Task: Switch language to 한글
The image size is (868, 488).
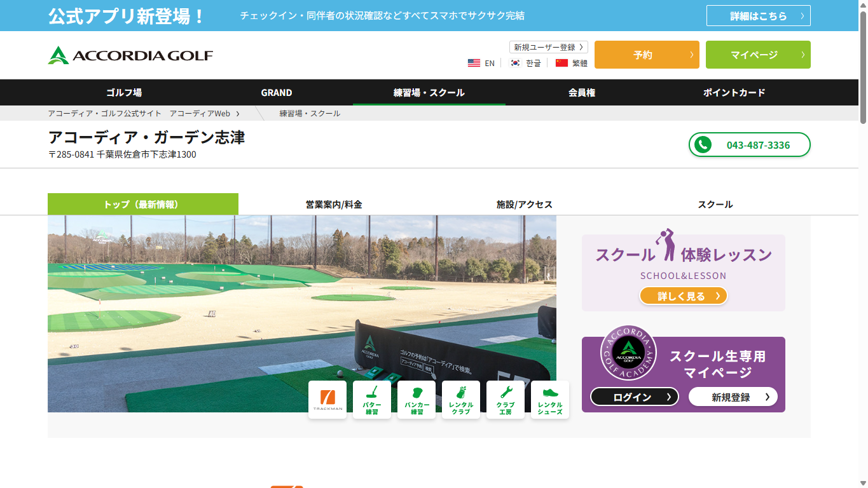Action: point(534,63)
